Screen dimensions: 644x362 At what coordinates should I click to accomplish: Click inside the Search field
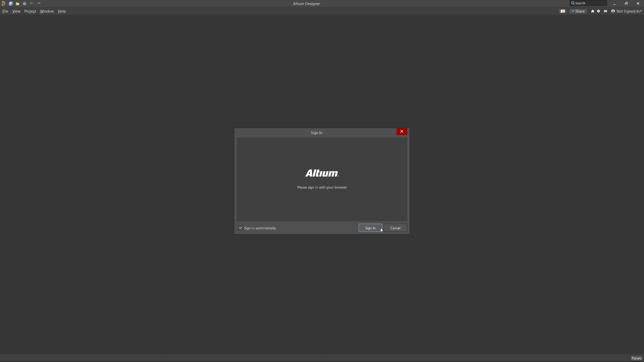coord(589,3)
